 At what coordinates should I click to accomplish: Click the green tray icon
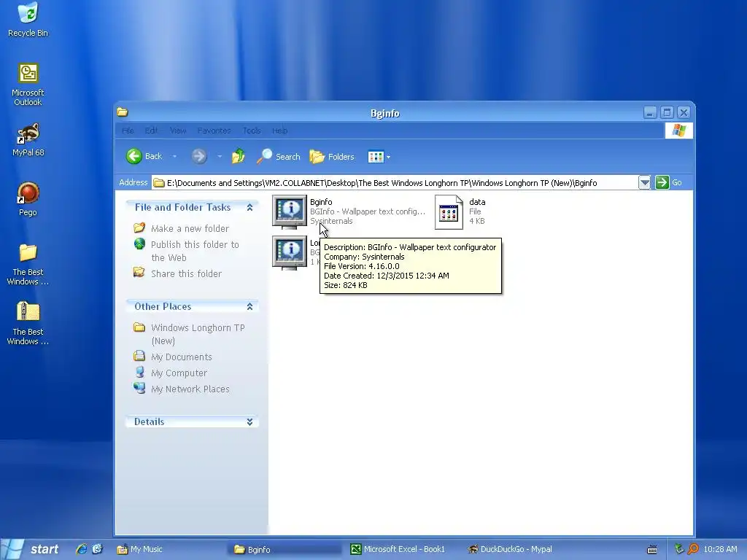(x=679, y=549)
